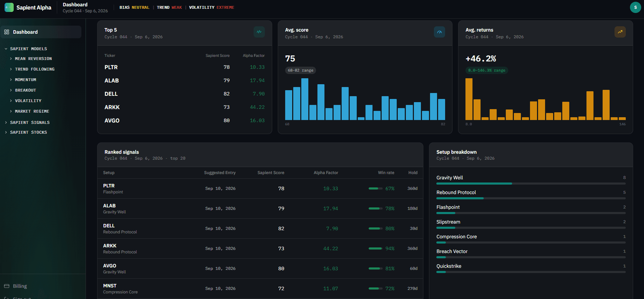644x299 pixels.
Task: Select the Compression Core setup breakdown row
Action: click(x=531, y=239)
